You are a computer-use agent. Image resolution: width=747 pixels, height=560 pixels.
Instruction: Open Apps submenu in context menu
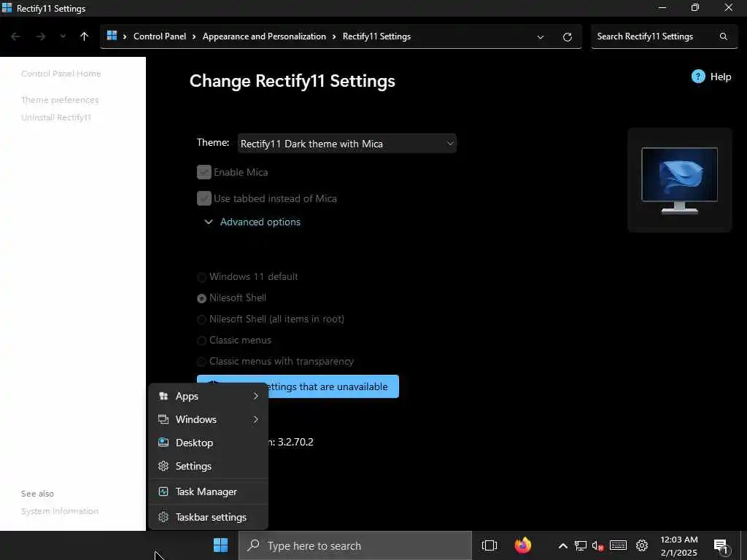[x=208, y=396]
